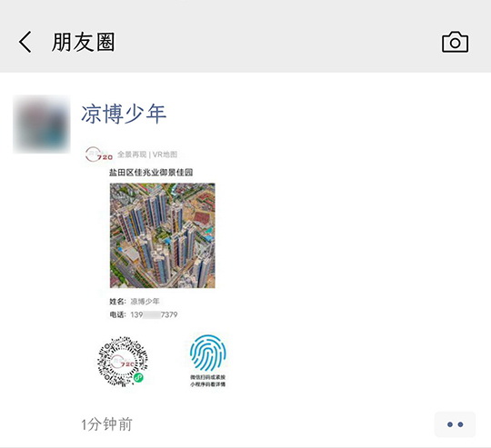Open the 凉博少年 profile name link

[124, 114]
